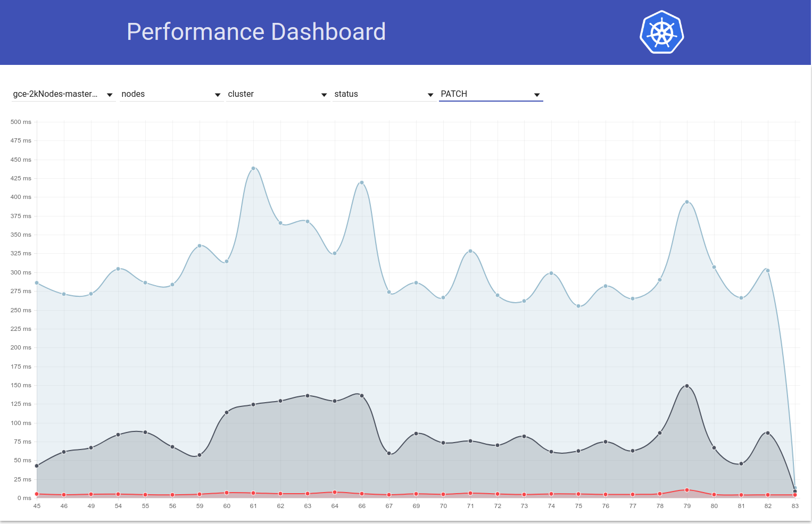Screen dimensions: 812x524
Task: Expand the PATCH verb dropdown
Action: (491, 94)
